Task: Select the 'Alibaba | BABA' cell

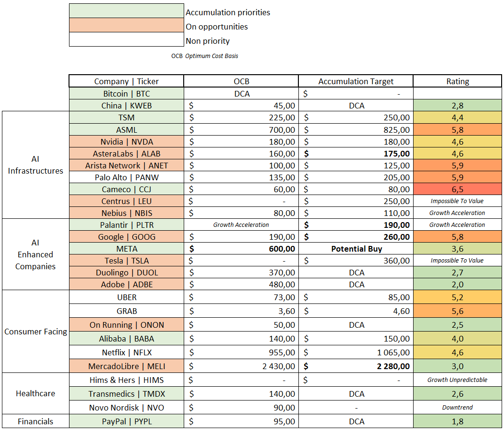Action: click(x=126, y=338)
